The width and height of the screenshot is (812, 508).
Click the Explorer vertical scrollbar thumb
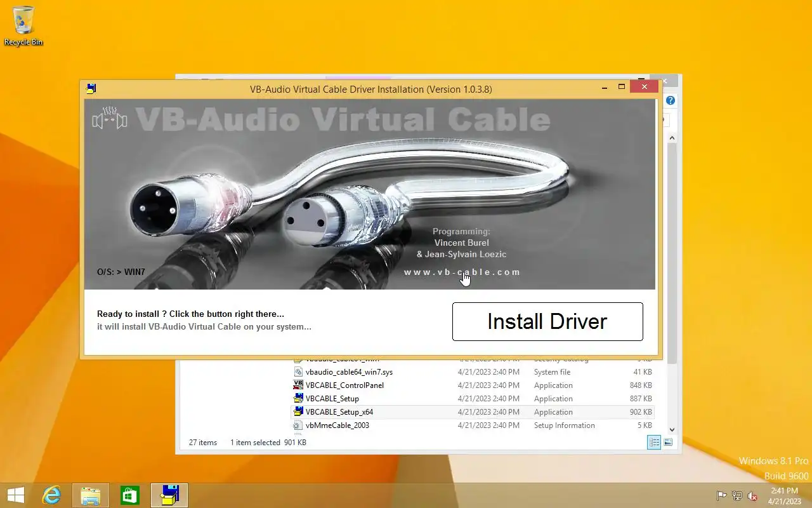click(x=672, y=253)
